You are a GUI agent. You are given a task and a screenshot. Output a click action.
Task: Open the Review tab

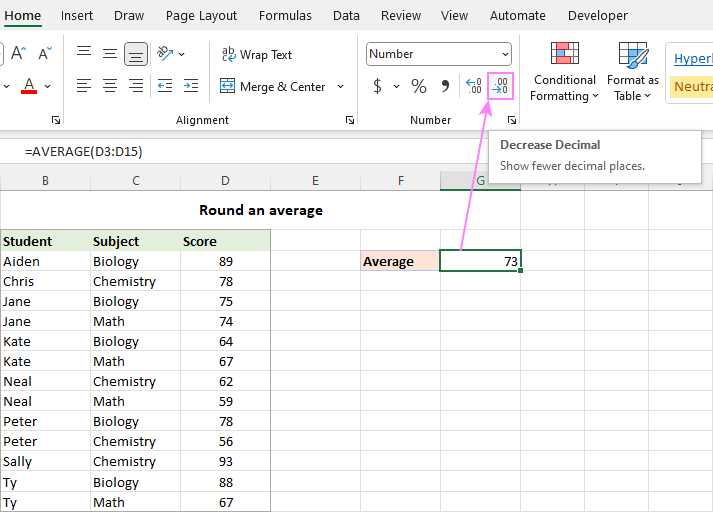coord(401,15)
